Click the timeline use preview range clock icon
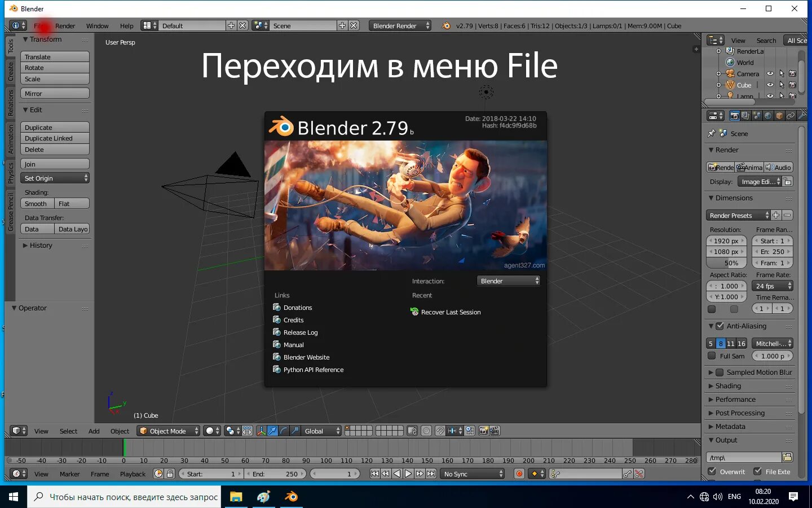812x508 pixels. click(158, 474)
